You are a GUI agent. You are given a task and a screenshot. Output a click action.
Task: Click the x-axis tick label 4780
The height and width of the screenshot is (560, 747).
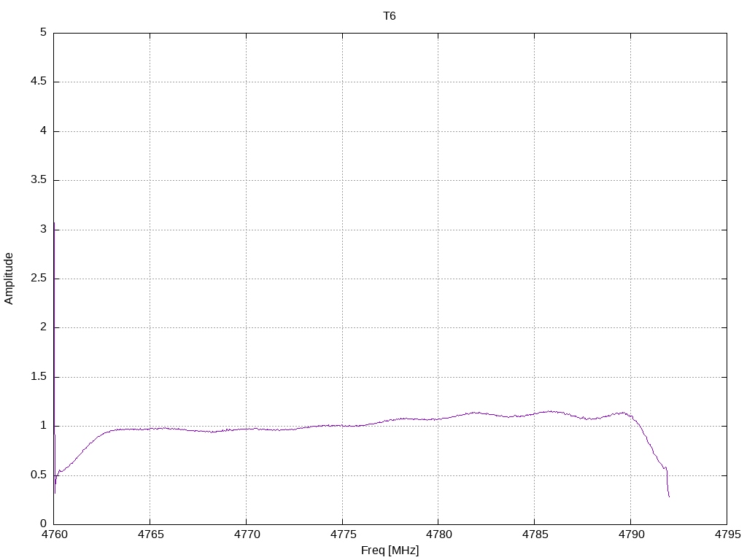(438, 534)
